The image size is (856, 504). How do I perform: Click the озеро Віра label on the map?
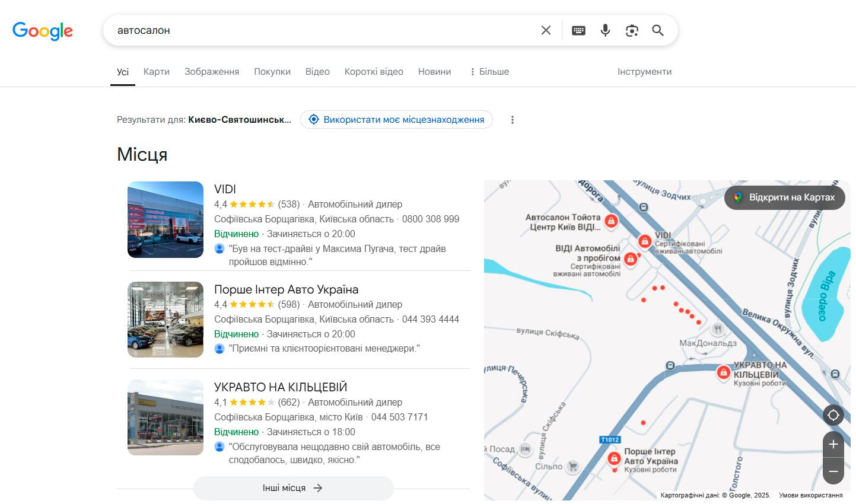point(827,296)
